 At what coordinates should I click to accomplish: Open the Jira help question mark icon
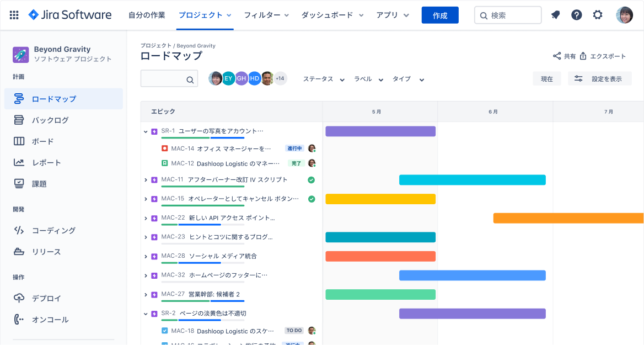point(577,15)
